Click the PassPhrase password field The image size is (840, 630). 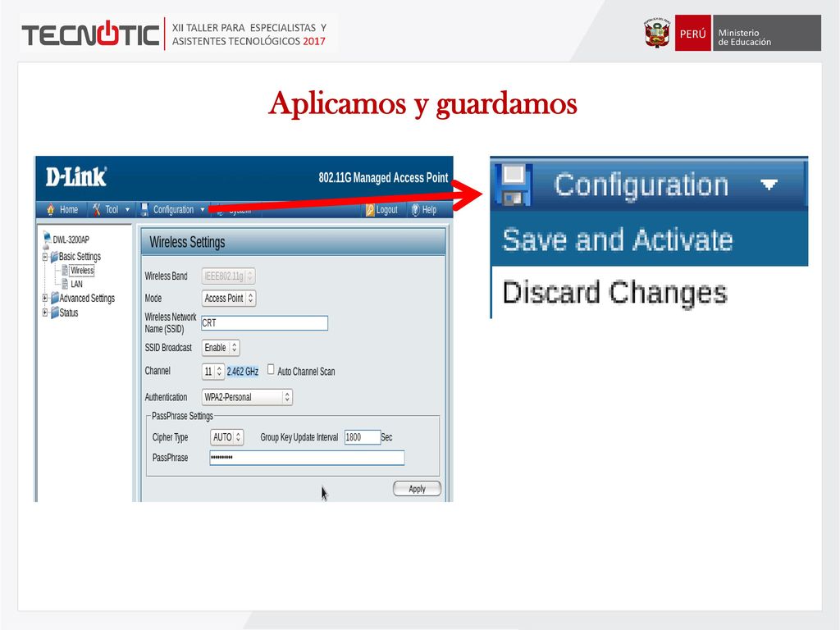click(307, 458)
